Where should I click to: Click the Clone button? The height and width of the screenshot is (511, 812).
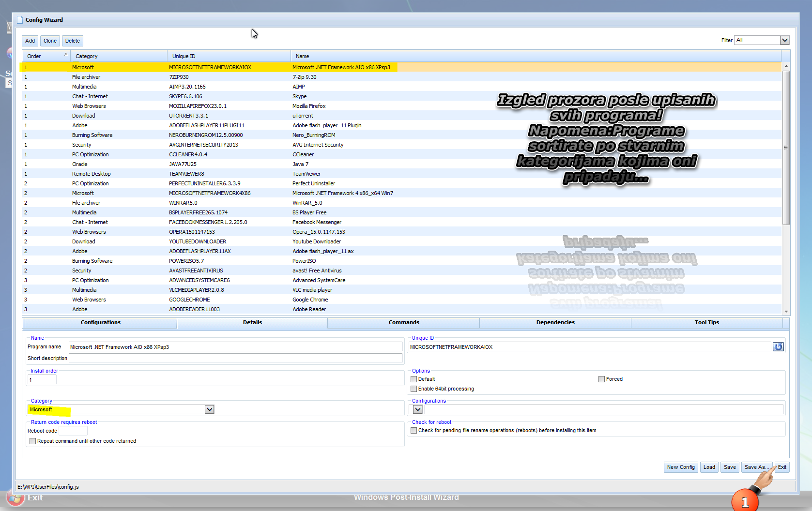[50, 41]
